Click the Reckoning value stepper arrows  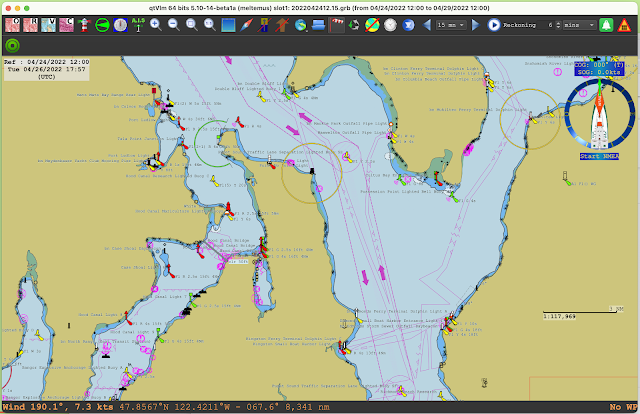click(x=558, y=25)
